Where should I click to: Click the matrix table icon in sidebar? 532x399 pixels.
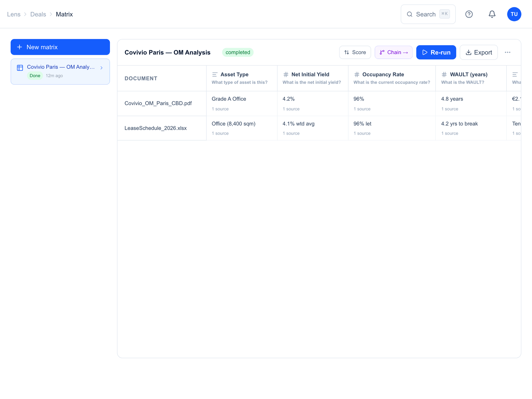point(20,68)
